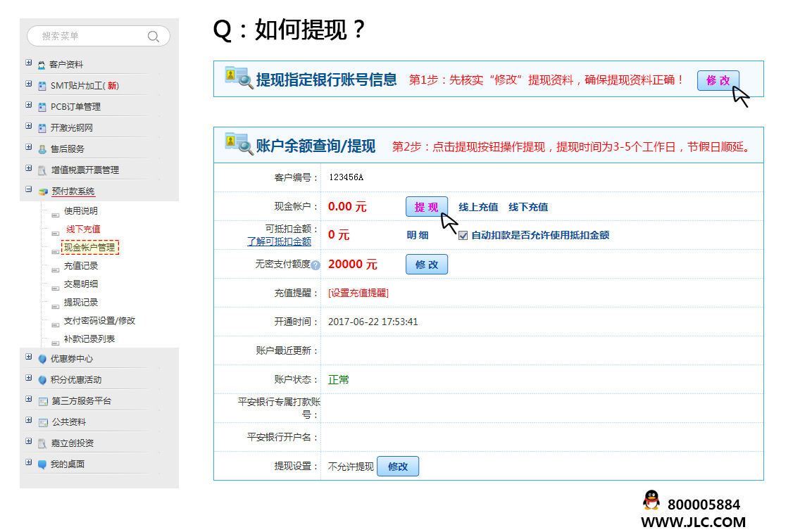Click into the 搜索菜单 search field
The width and height of the screenshot is (800, 532).
coord(88,37)
